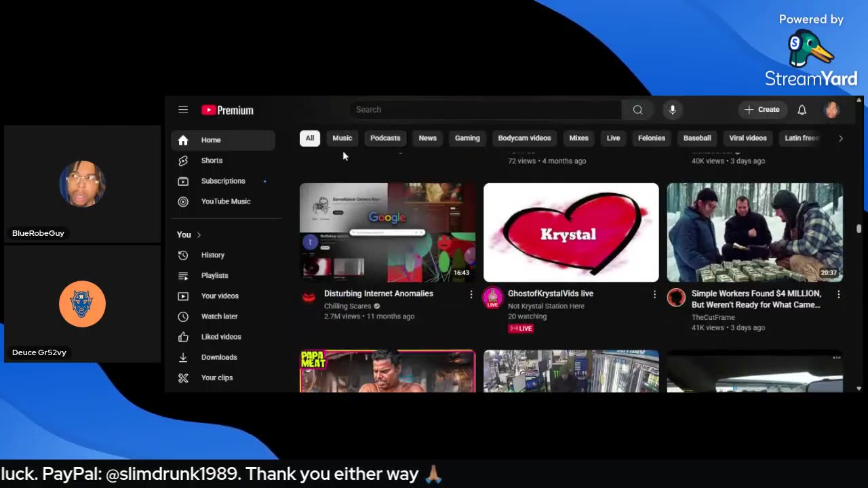This screenshot has height=488, width=868.
Task: Open the money-in-snow video thumbnail
Action: (755, 232)
